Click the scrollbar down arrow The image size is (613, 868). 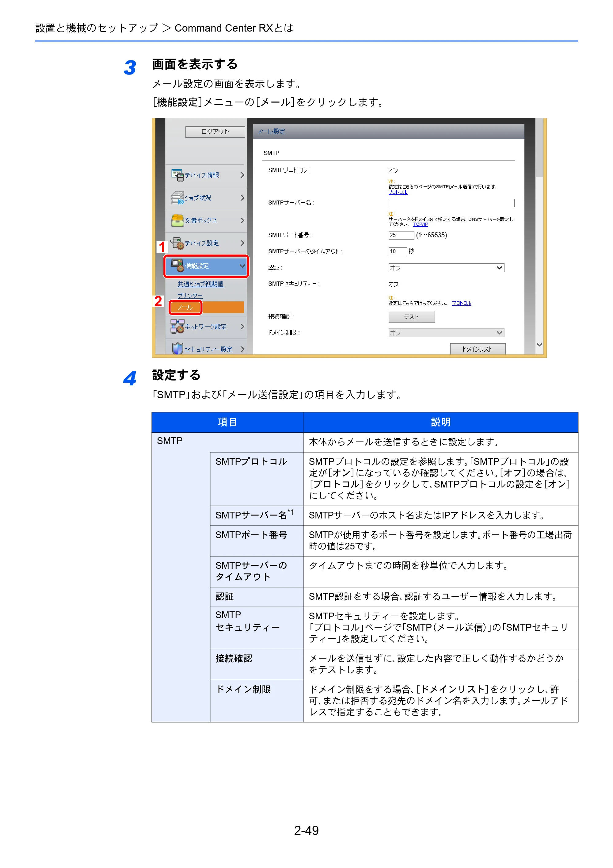(x=539, y=344)
